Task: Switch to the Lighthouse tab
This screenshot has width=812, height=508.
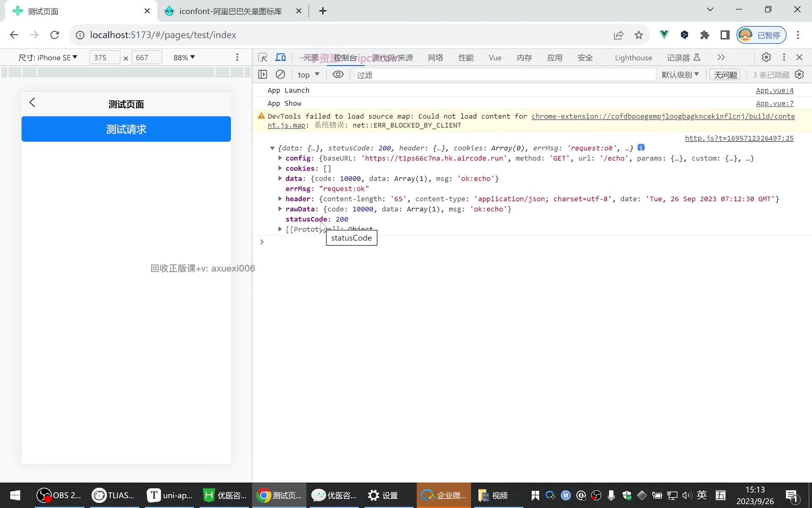Action: [633, 58]
